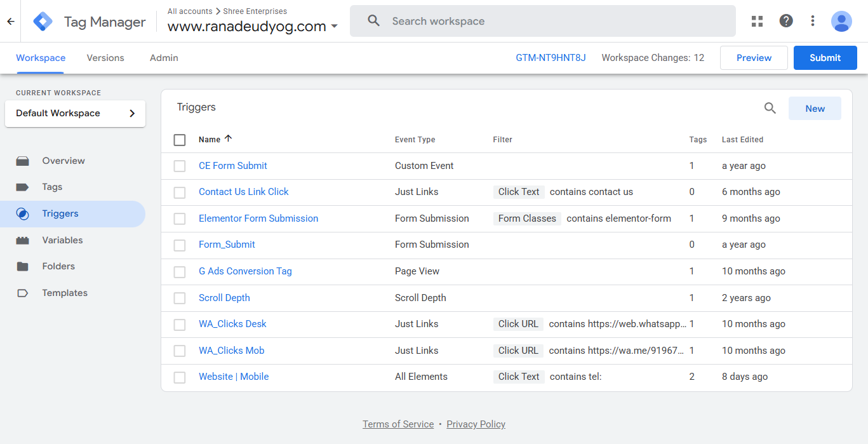
Task: Click the Filter column header
Action: (x=502, y=140)
